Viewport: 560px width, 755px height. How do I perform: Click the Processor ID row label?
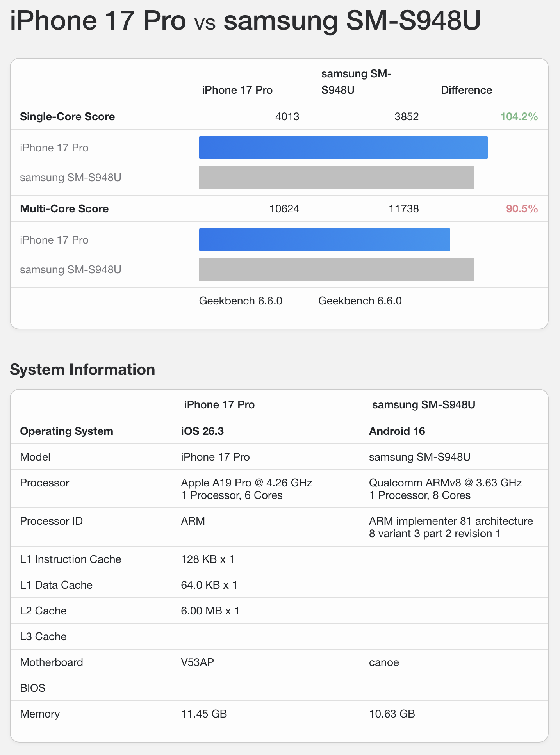(x=51, y=521)
